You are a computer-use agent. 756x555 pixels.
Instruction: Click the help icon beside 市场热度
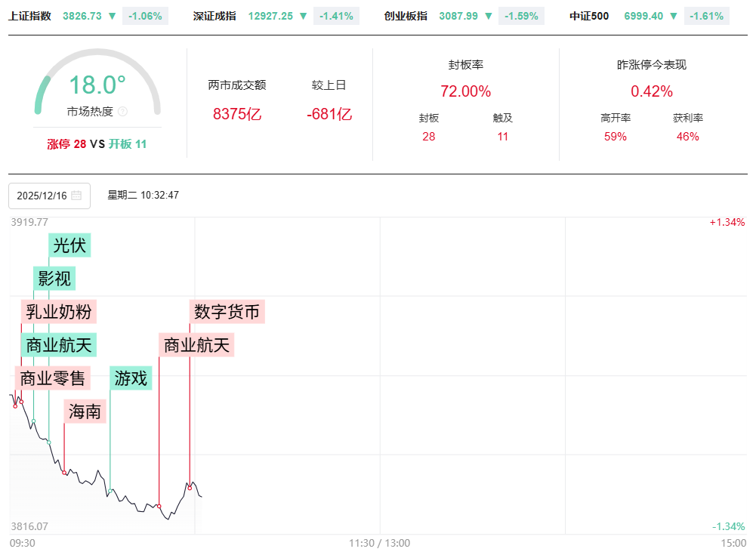tap(123, 112)
